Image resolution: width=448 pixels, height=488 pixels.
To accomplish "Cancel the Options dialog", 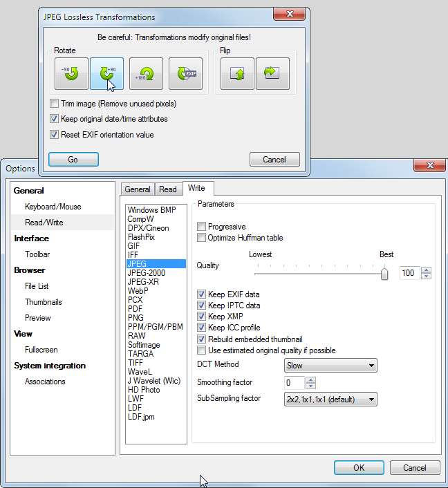I will [x=415, y=467].
